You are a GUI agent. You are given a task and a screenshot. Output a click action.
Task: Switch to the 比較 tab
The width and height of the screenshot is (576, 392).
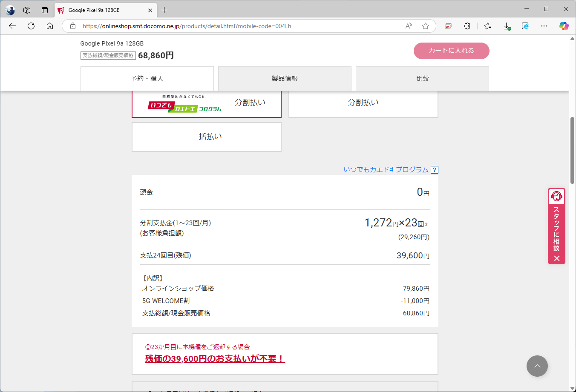[x=422, y=79]
